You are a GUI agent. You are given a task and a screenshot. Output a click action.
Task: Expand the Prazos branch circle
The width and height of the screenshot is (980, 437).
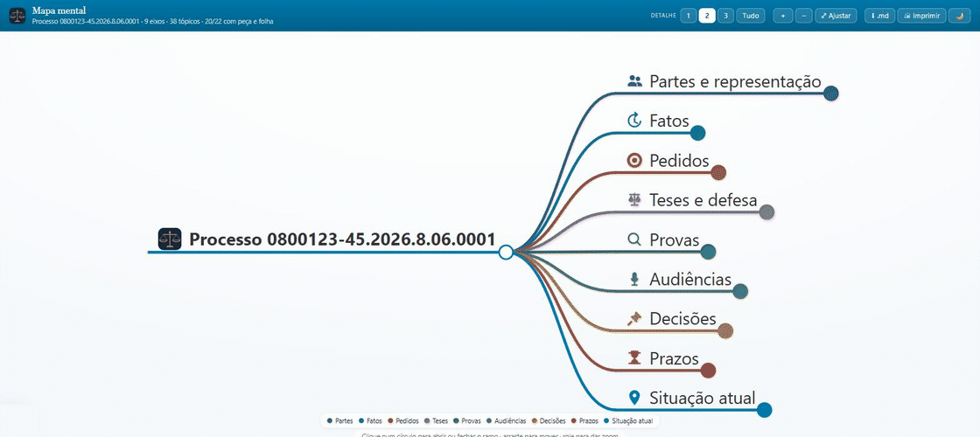point(708,371)
